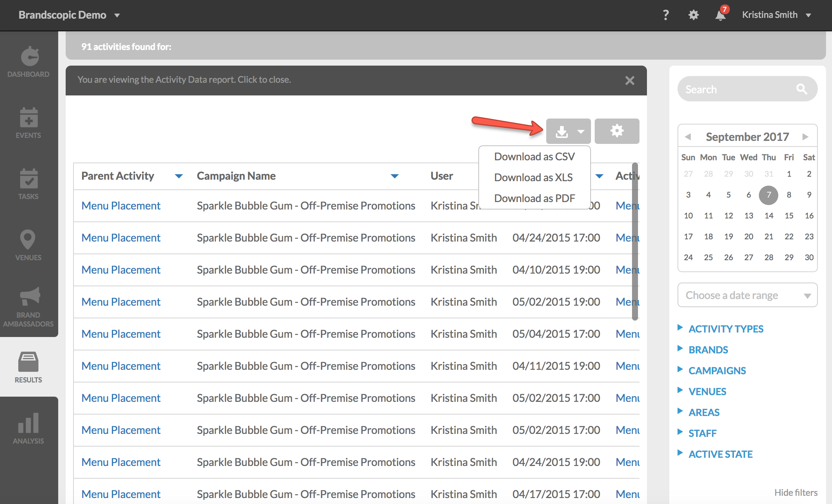Go to previous month in calendar

point(688,137)
